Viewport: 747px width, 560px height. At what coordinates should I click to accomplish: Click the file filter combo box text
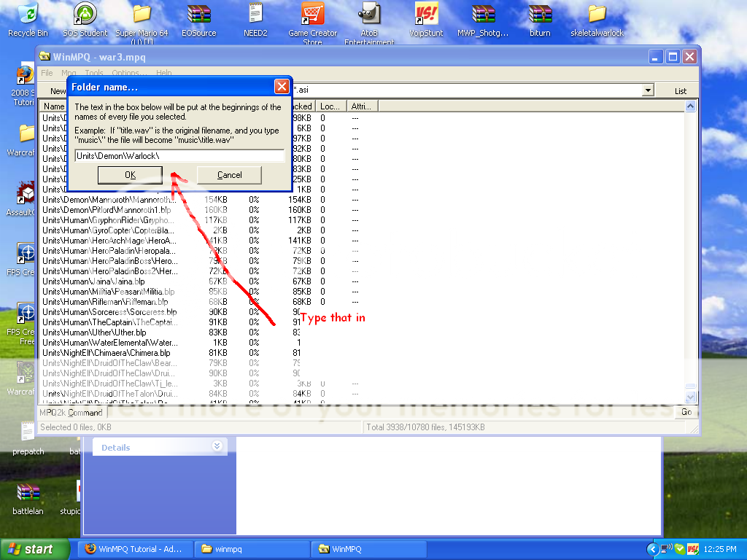pos(467,90)
